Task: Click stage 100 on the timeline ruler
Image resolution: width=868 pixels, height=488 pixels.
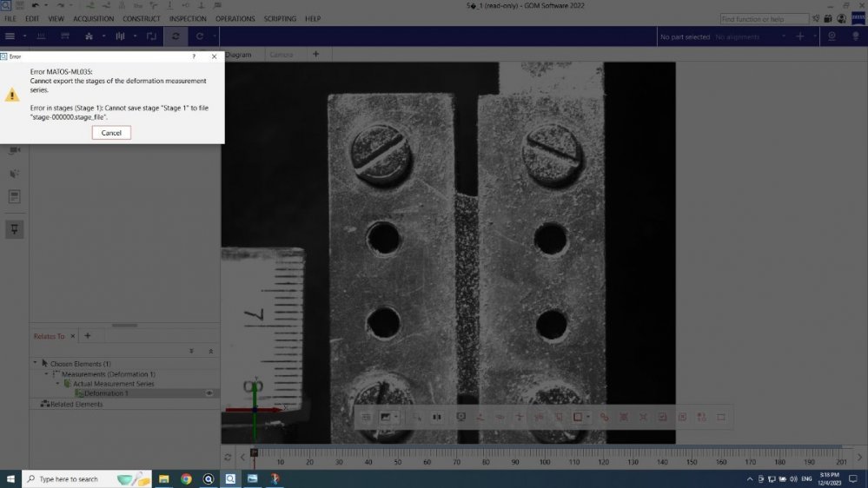Action: (x=544, y=457)
